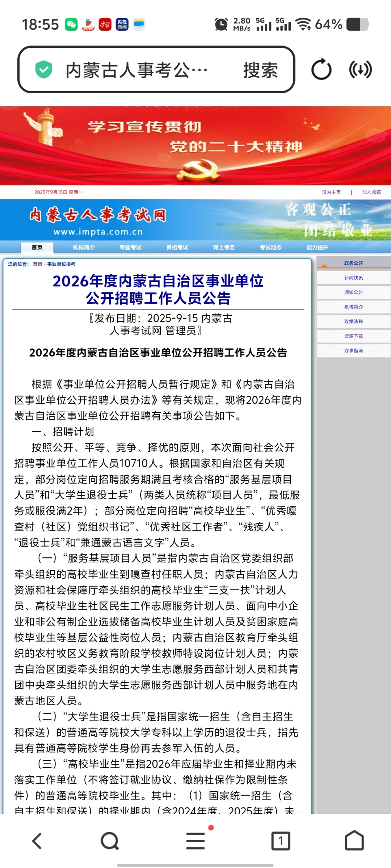Tap the alarm clock status icon
This screenshot has height=868, width=391.
221,24
